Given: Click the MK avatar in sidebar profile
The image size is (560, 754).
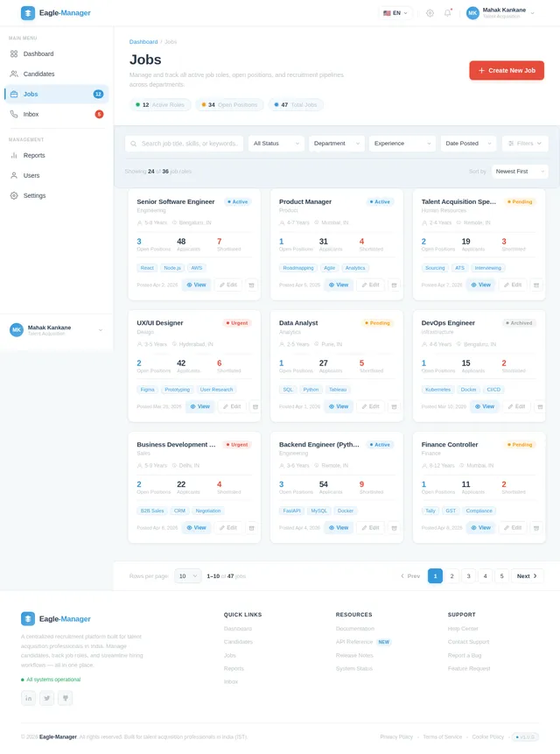Looking at the screenshot, I should coord(17,330).
